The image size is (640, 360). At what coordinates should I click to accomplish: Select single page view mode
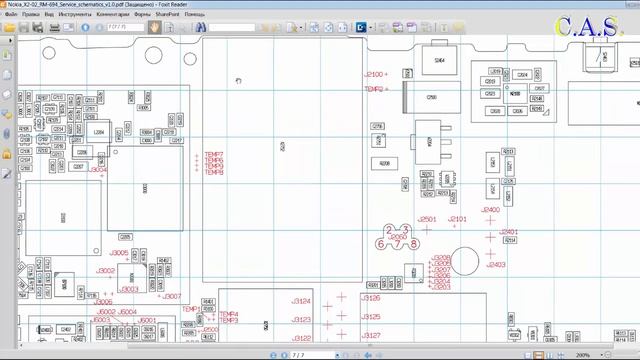(528, 355)
